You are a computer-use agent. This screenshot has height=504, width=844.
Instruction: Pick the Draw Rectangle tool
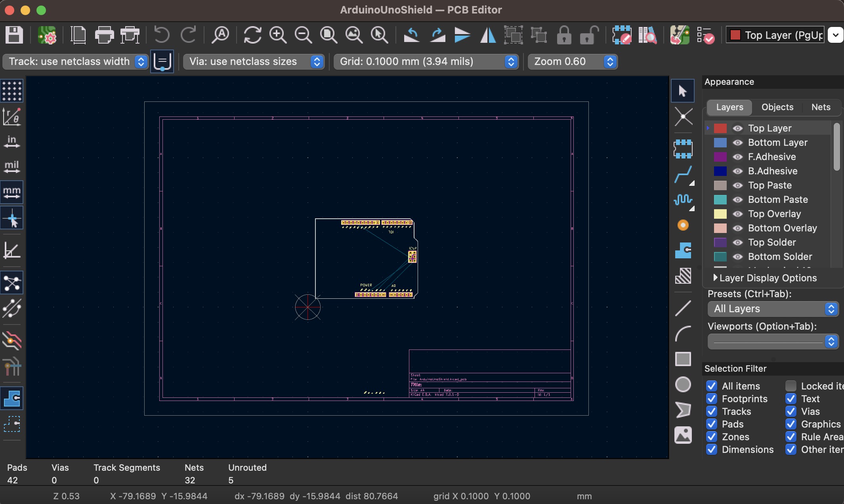(683, 359)
